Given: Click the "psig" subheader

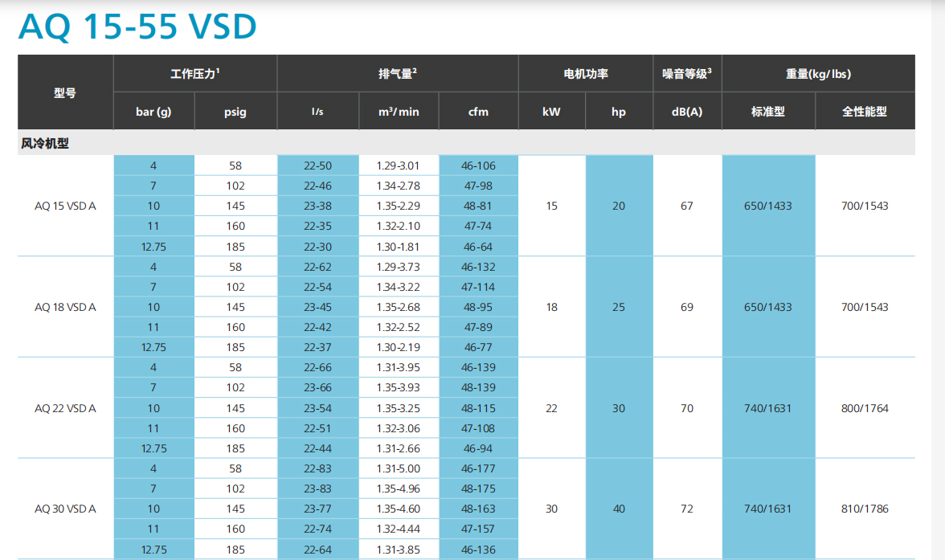Looking at the screenshot, I should point(235,112).
